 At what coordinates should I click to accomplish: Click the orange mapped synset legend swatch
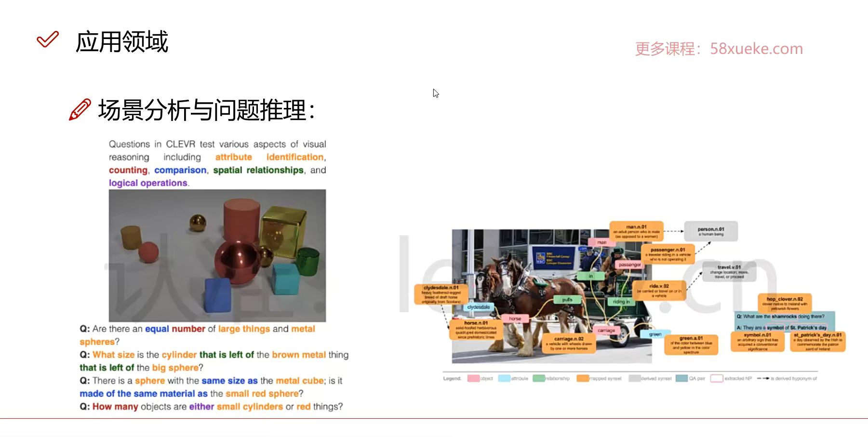[x=583, y=378]
